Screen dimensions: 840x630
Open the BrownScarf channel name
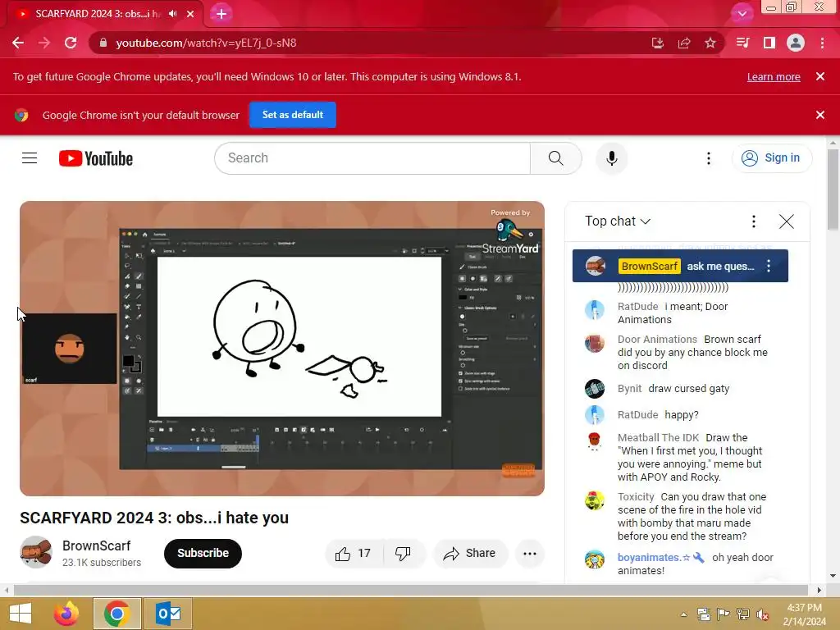[x=97, y=546]
